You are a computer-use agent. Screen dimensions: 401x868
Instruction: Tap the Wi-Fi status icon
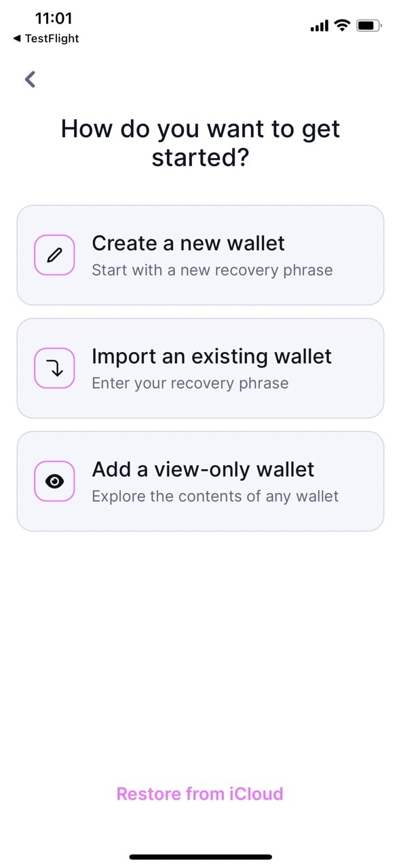point(343,26)
